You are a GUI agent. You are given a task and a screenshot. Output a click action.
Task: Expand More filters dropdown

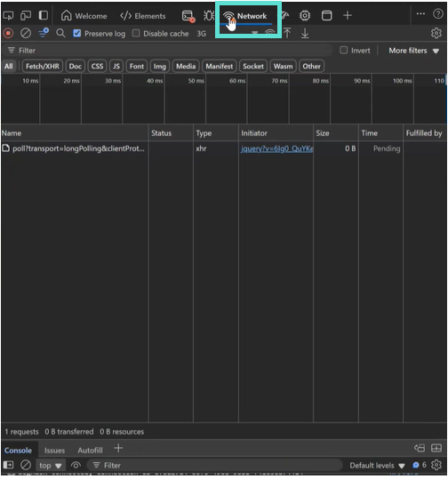pos(413,51)
